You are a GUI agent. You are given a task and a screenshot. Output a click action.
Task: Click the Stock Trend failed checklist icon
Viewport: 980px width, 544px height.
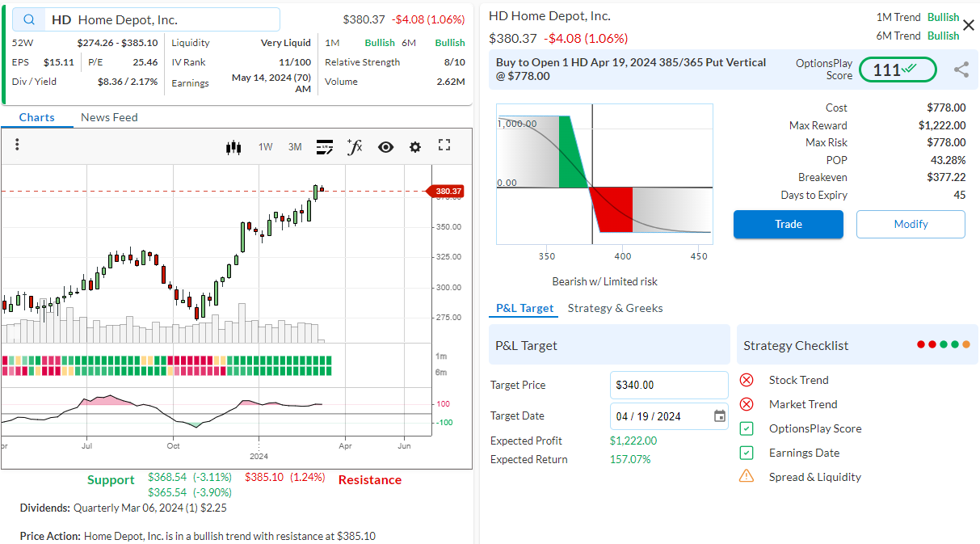pyautogui.click(x=747, y=380)
